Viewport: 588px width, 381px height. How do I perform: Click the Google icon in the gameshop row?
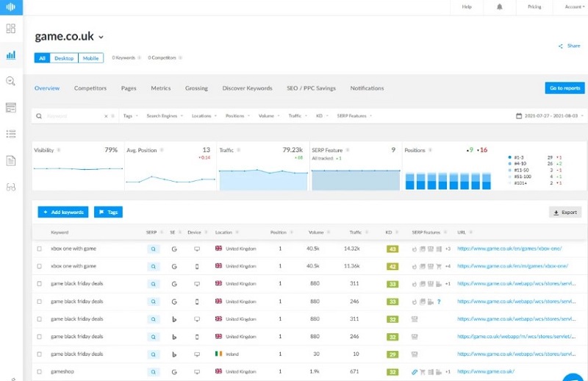174,372
